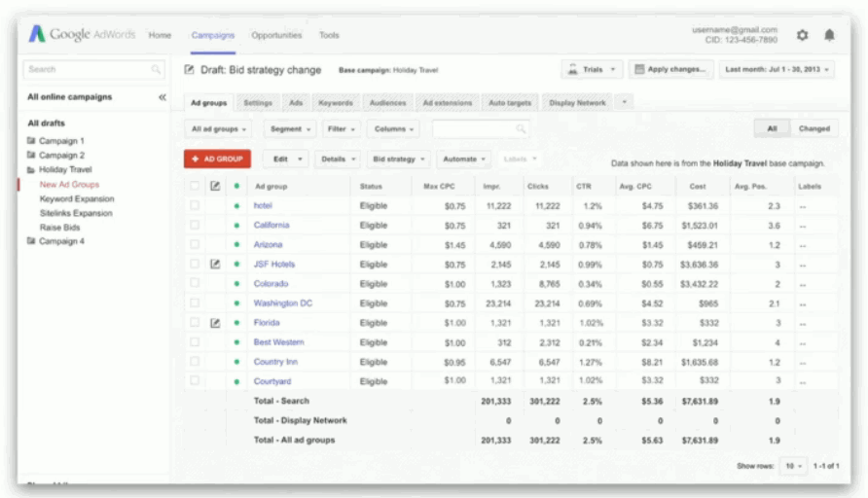Open the Segment dropdown
Image resolution: width=868 pixels, height=498 pixels.
coord(290,129)
